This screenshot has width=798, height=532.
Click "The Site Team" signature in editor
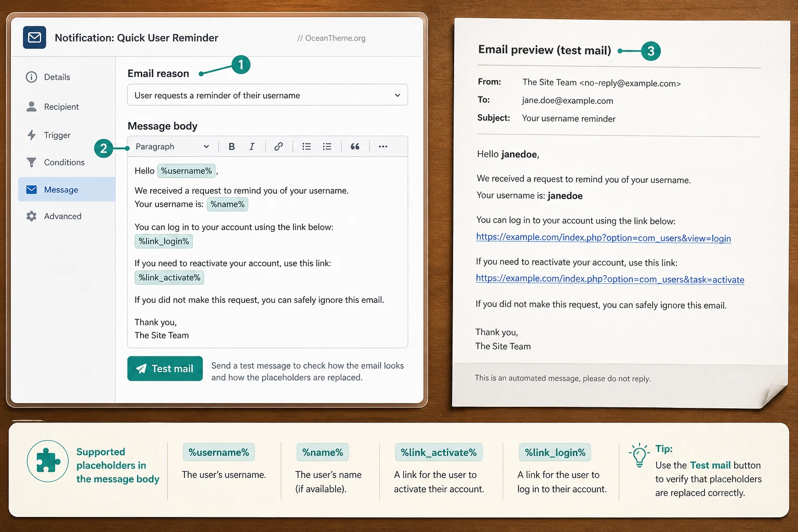pos(162,336)
